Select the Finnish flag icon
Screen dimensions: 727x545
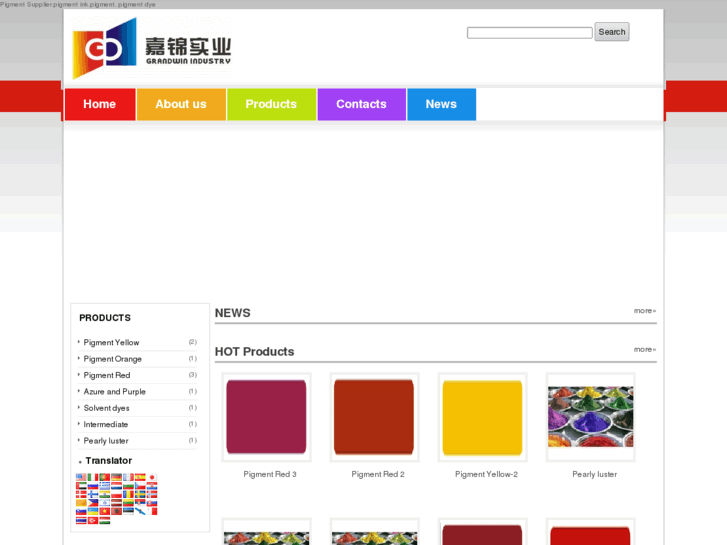tap(93, 494)
